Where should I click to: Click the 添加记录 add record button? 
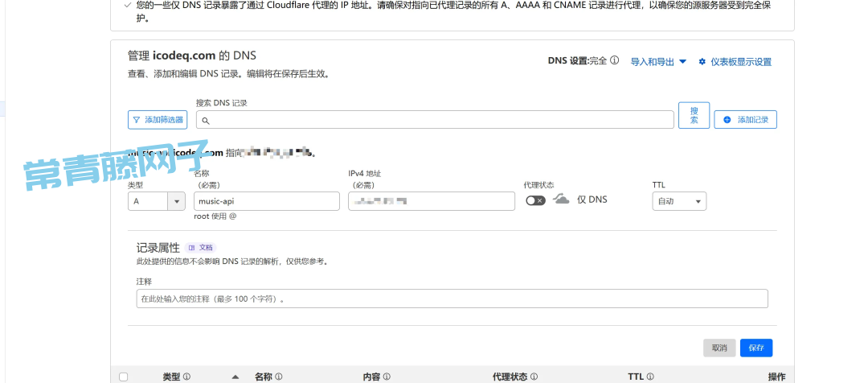(745, 120)
